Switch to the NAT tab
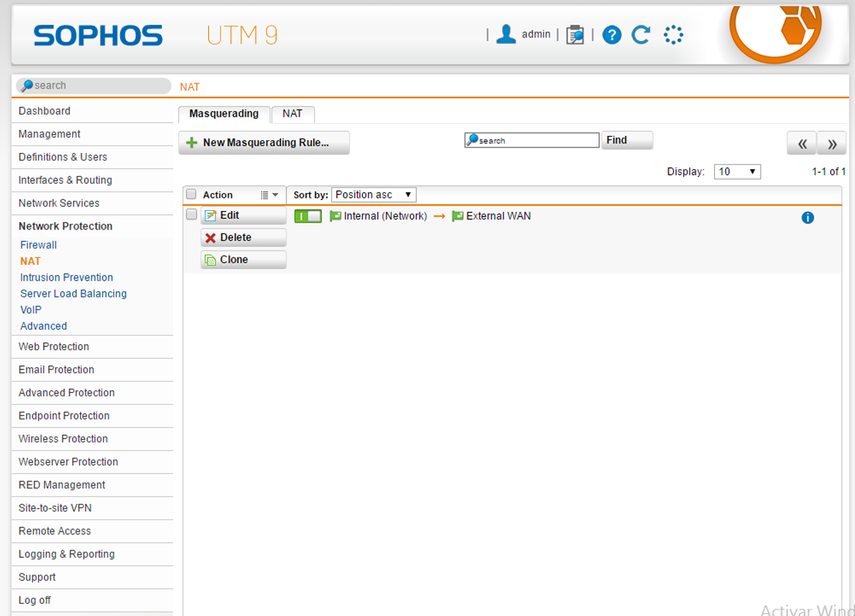 [x=293, y=114]
